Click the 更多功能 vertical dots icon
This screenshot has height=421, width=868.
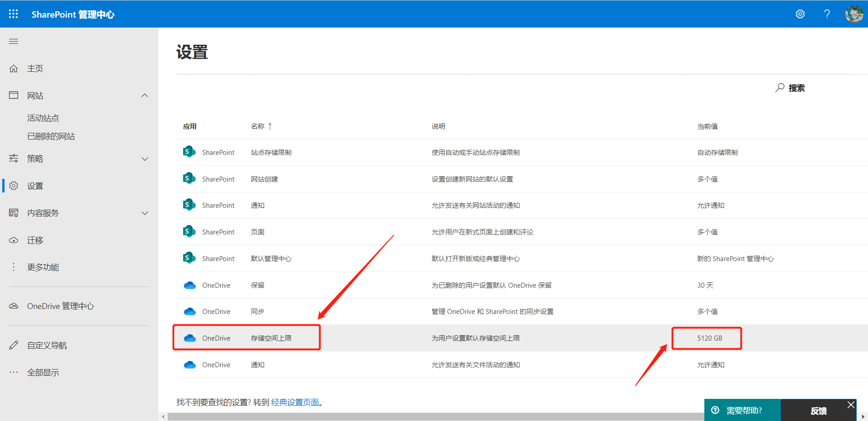(14, 267)
